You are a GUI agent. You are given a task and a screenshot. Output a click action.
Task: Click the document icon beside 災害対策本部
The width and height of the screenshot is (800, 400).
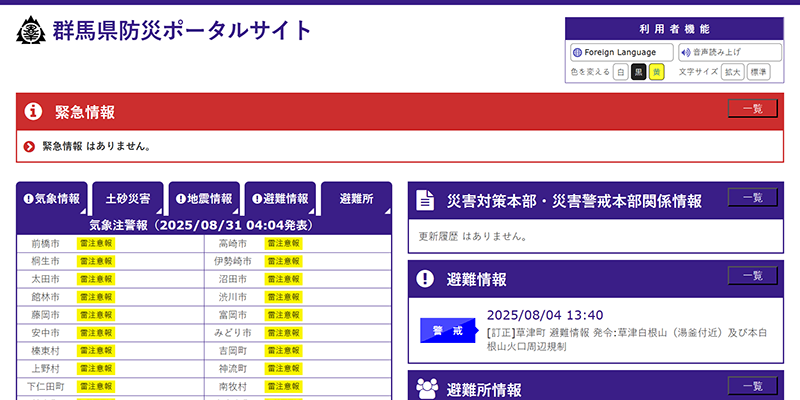coord(425,200)
